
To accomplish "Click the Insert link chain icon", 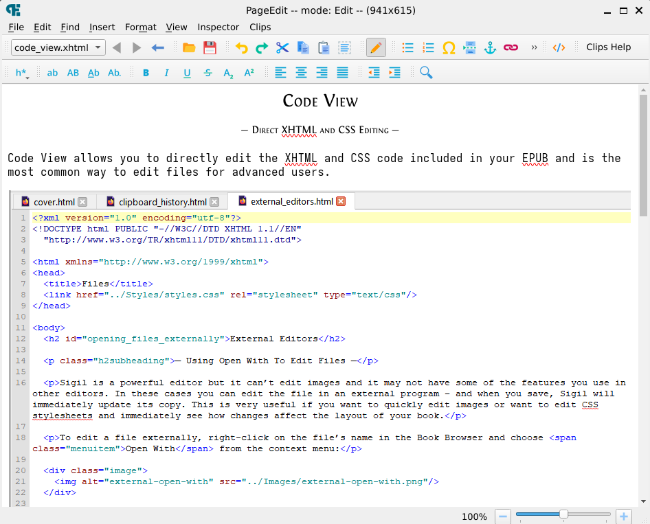I will 511,47.
